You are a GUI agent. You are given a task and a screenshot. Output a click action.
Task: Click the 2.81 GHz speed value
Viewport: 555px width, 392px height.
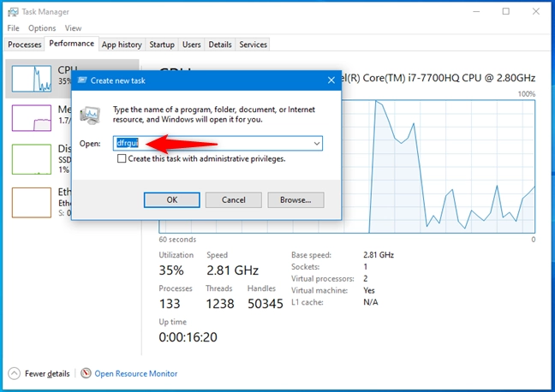point(233,270)
